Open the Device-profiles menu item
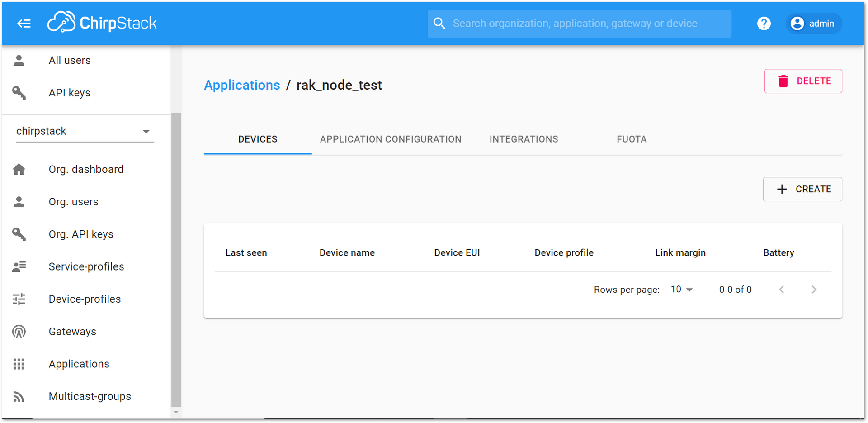868x423 pixels. pyautogui.click(x=86, y=299)
